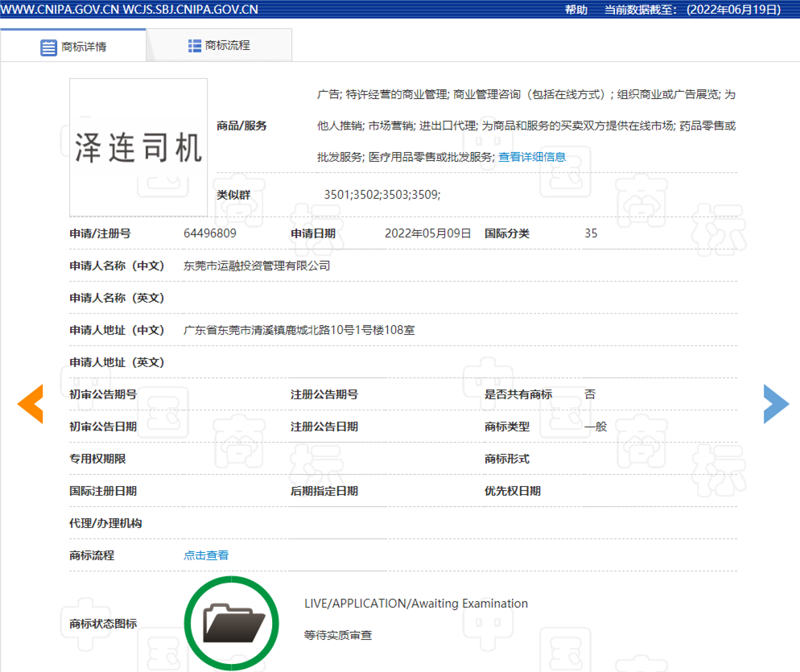Open the 帮助 help link
The height and width of the screenshot is (672, 800).
coord(575,10)
